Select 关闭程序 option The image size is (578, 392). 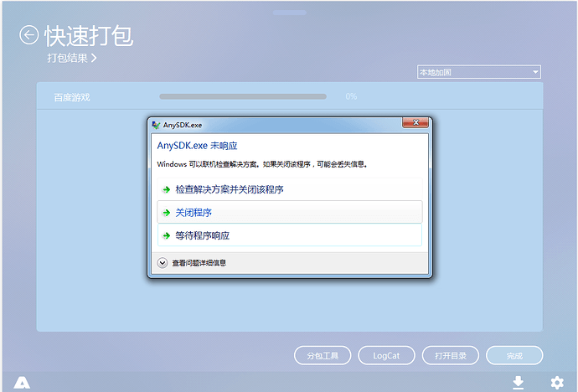290,212
